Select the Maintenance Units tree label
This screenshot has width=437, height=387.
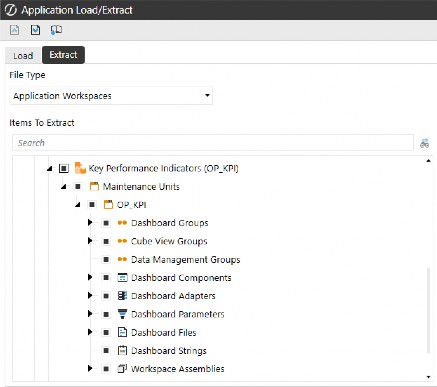pos(141,187)
